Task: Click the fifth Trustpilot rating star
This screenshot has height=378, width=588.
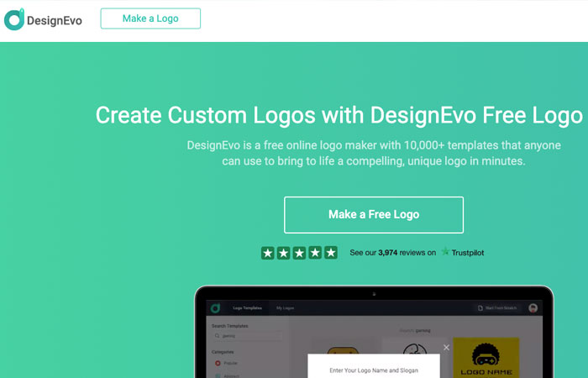Action: (x=331, y=253)
